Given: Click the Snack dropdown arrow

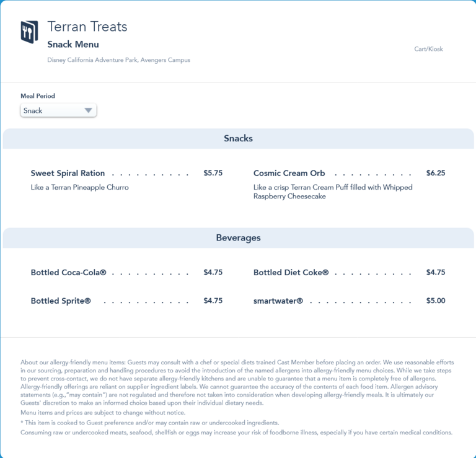Looking at the screenshot, I should 89,110.
